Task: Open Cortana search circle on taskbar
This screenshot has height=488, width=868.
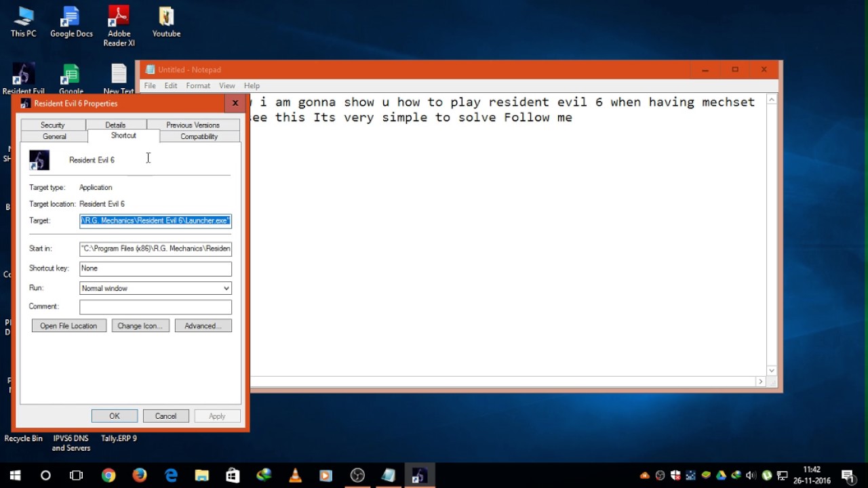Action: tap(45, 475)
